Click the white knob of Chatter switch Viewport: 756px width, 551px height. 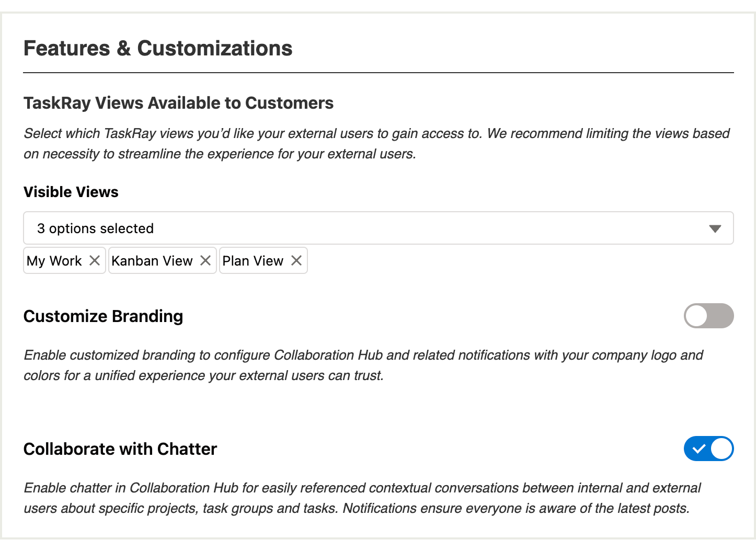pyautogui.click(x=721, y=449)
